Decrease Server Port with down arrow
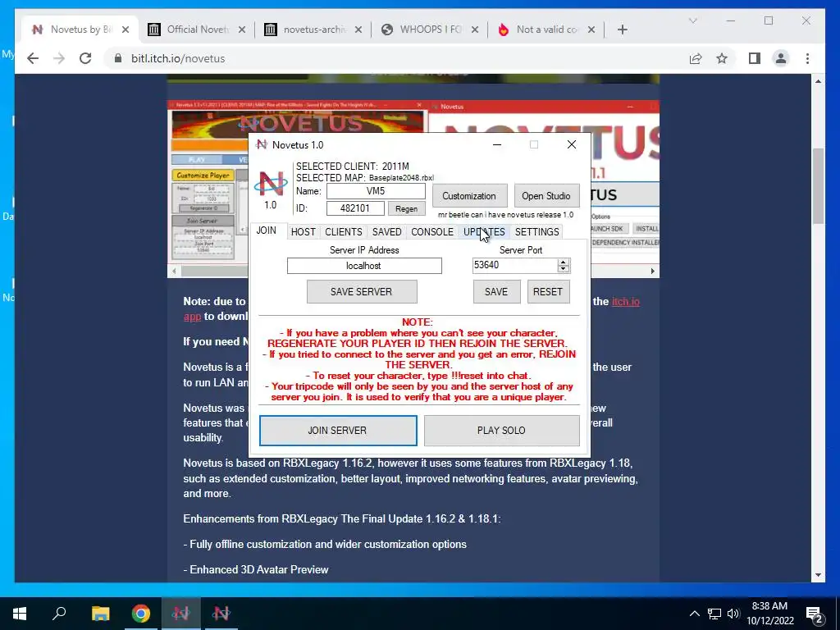This screenshot has width=840, height=630. tap(563, 269)
